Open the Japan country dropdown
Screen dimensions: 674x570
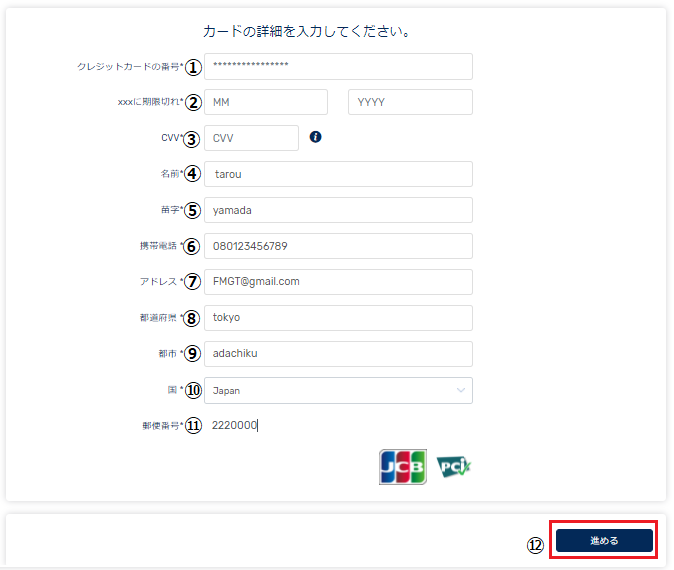click(x=338, y=390)
